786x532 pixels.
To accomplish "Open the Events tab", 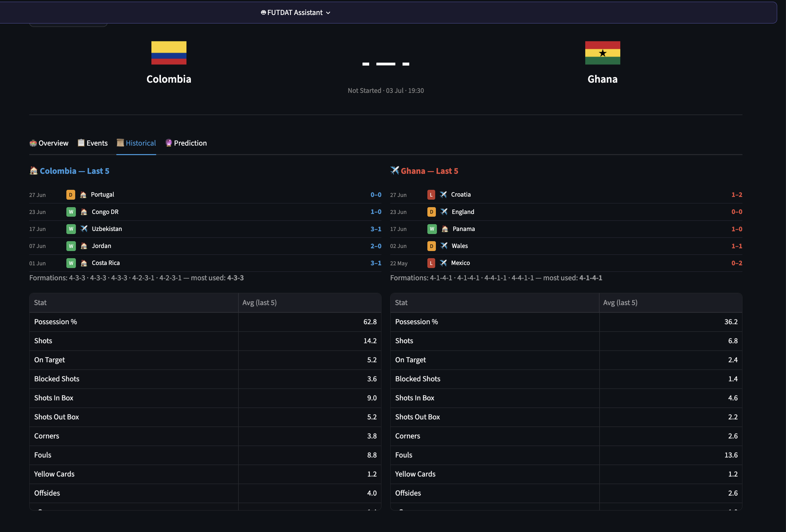I will (93, 143).
